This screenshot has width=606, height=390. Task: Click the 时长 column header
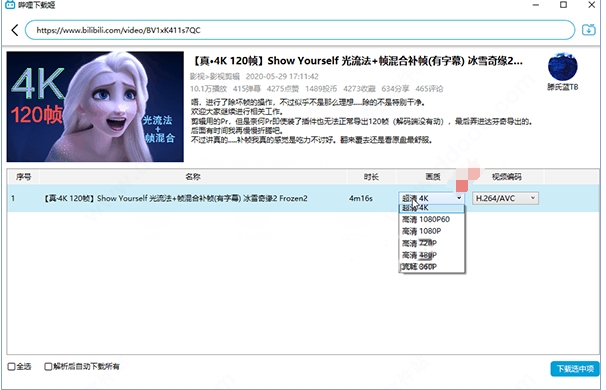click(371, 177)
